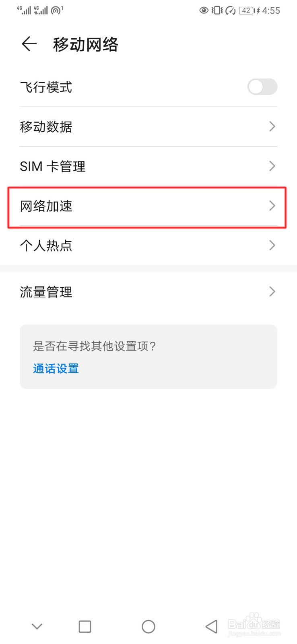Toggle the 飞行模式 airplane mode switch
Viewport: 297px width, 644px height.
(262, 87)
